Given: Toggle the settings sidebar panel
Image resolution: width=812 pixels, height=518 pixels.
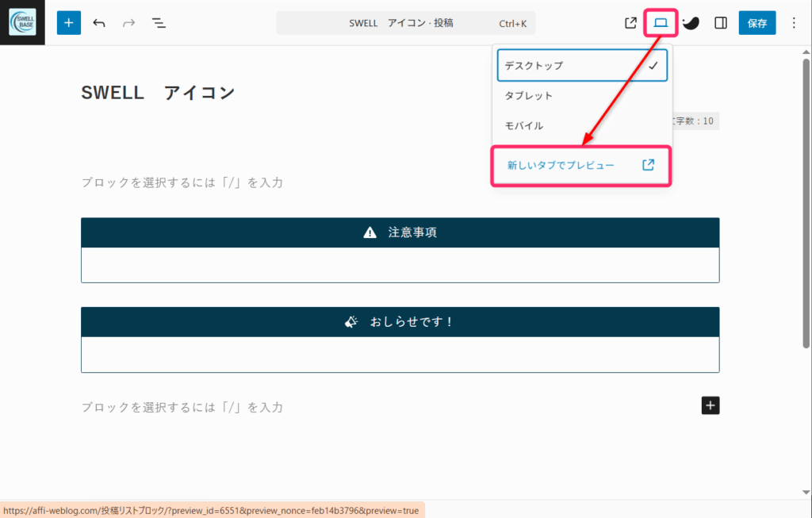Looking at the screenshot, I should point(721,23).
